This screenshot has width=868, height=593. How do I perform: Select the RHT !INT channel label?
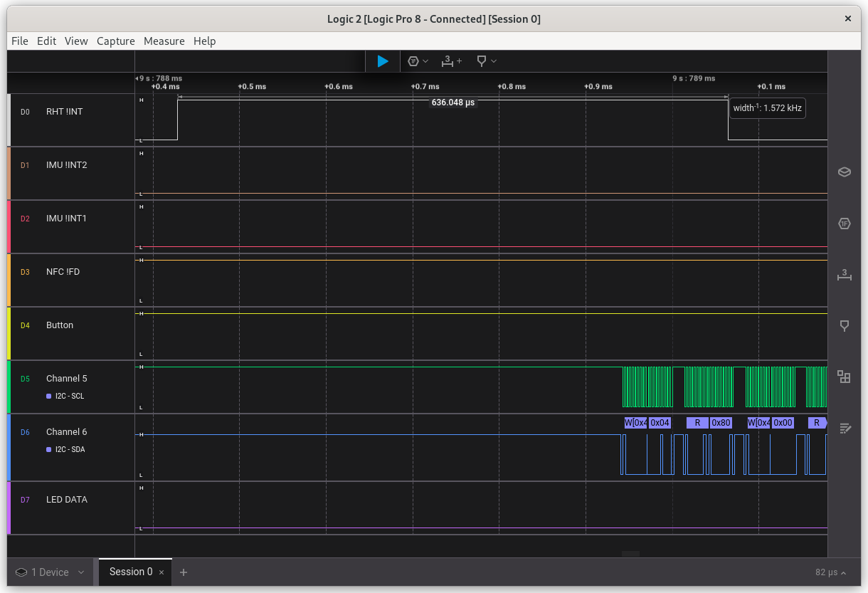pyautogui.click(x=64, y=112)
